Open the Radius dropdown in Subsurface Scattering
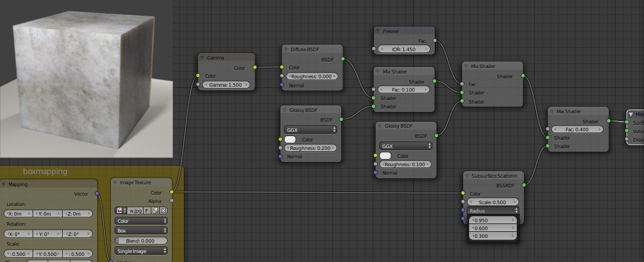Image resolution: width=644 pixels, height=262 pixels. (493, 211)
